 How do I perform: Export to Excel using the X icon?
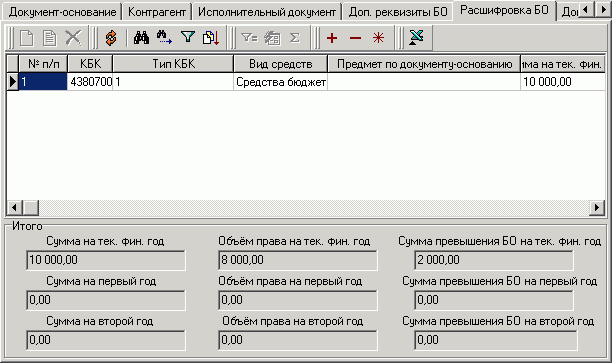click(416, 38)
